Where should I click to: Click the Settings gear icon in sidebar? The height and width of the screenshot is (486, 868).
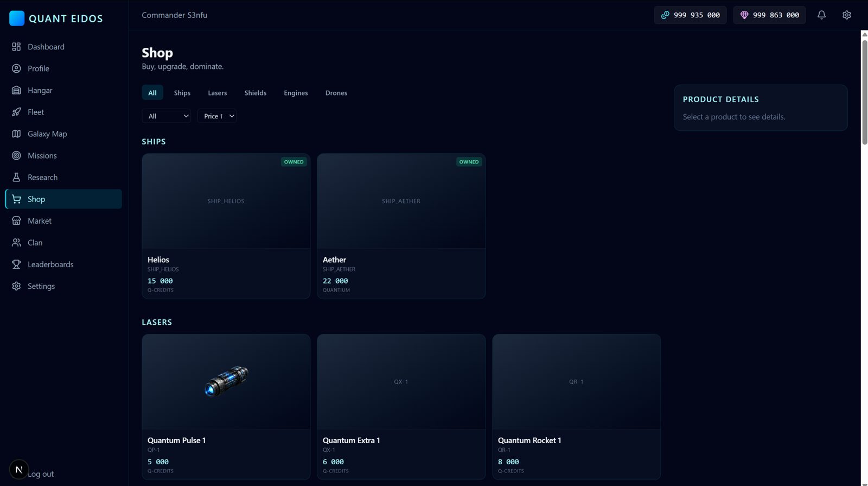(x=16, y=286)
